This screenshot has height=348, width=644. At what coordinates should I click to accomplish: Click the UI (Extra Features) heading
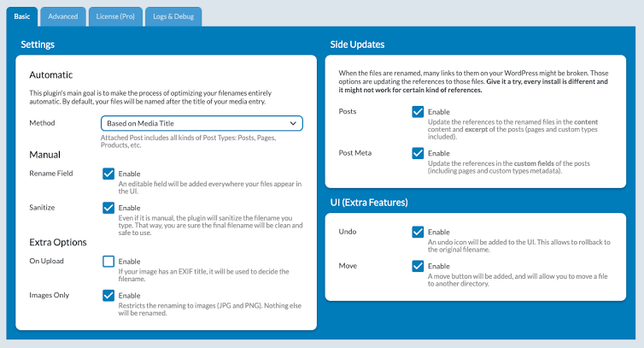pyautogui.click(x=369, y=203)
